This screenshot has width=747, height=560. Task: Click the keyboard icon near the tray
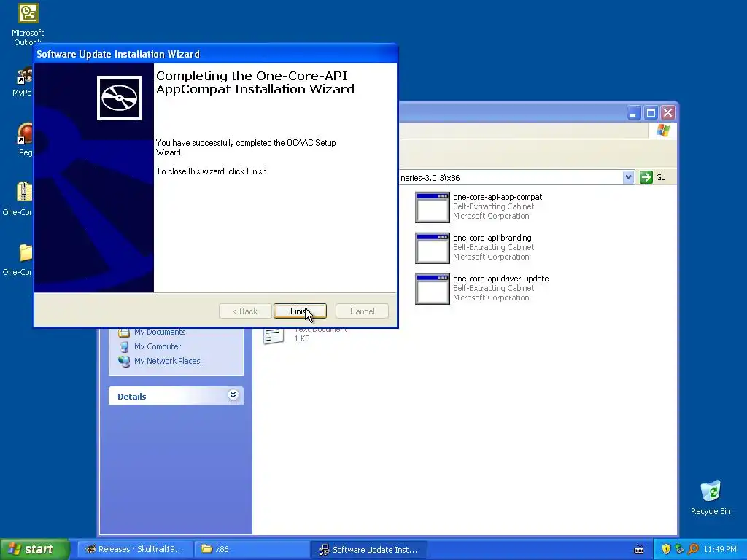pos(639,550)
